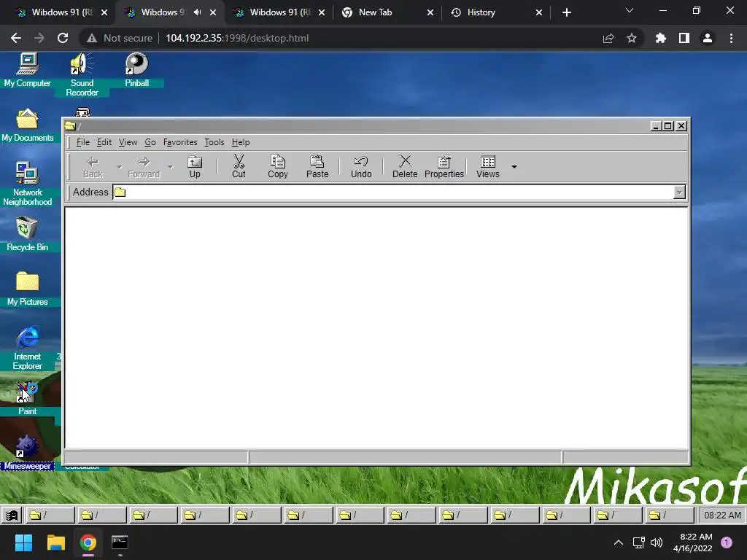Screen dimensions: 747x560
Task: Open the My Pictures folder icon
Action: (27, 289)
